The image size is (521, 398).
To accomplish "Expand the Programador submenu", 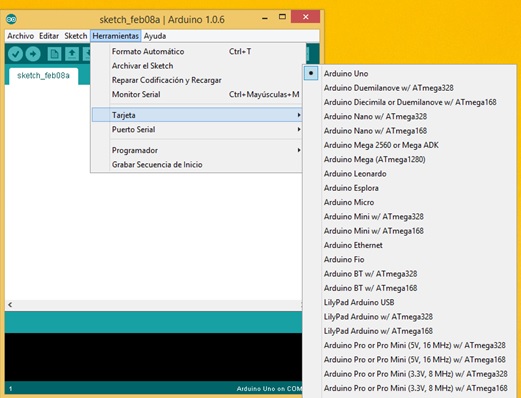I will point(197,150).
